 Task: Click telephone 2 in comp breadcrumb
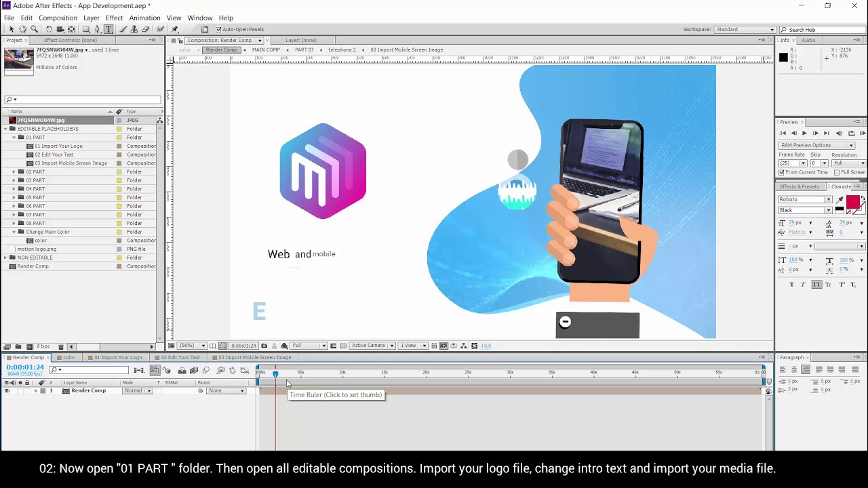point(342,49)
